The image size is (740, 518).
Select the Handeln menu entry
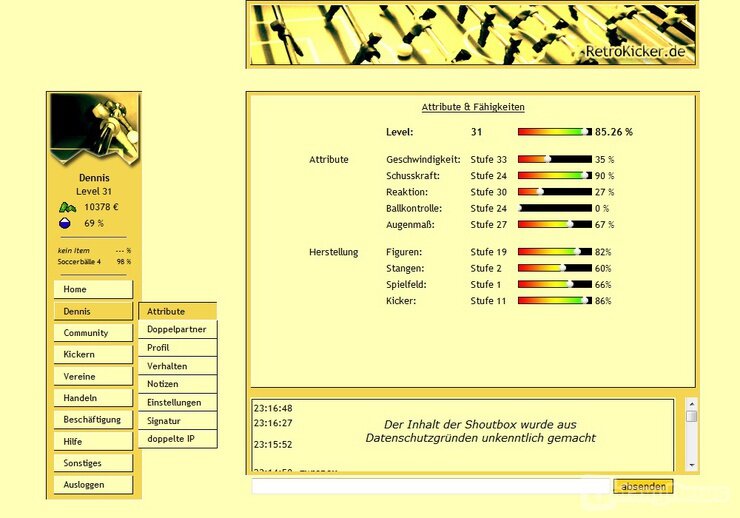pyautogui.click(x=93, y=398)
